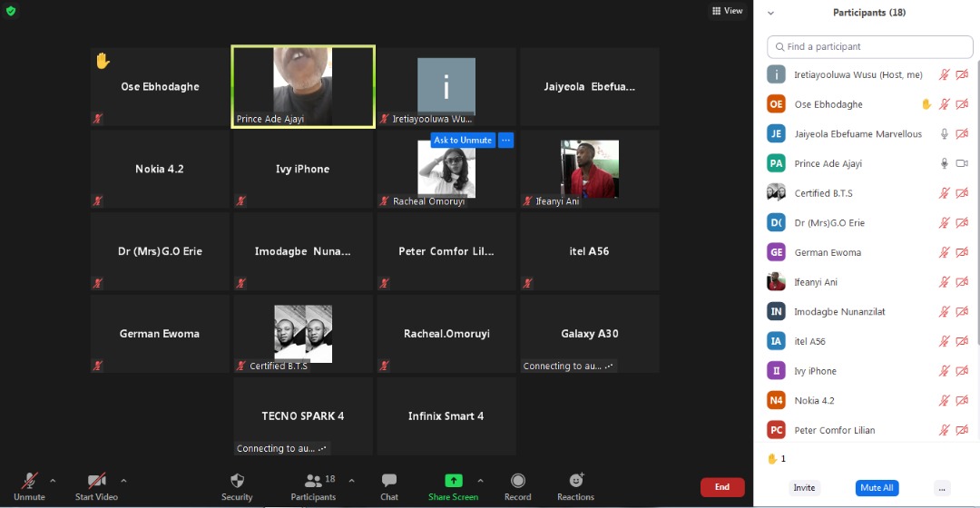Open audio options arrow next to Unmute
The width and height of the screenshot is (980, 508).
coord(53,481)
